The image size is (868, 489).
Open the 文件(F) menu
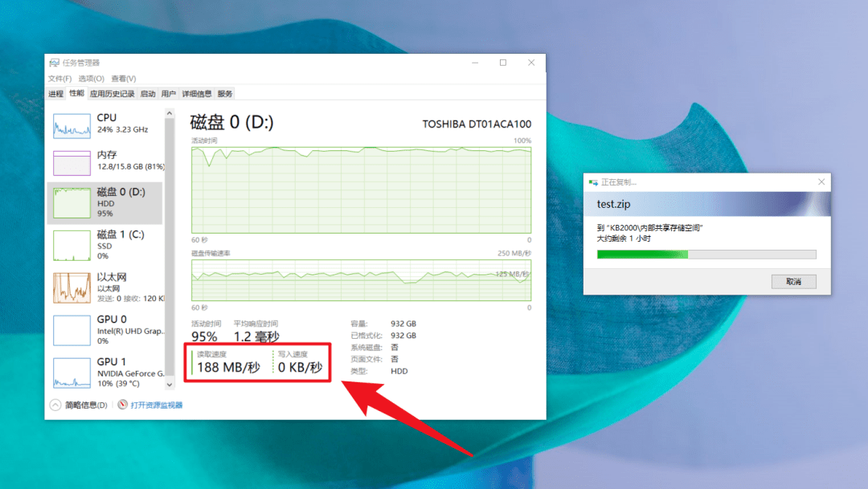[61, 79]
